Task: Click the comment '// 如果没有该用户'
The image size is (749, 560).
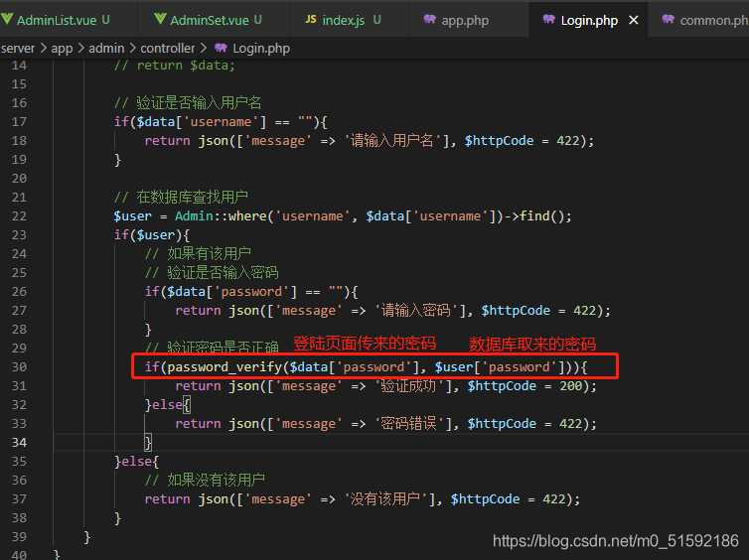Action: [x=205, y=480]
